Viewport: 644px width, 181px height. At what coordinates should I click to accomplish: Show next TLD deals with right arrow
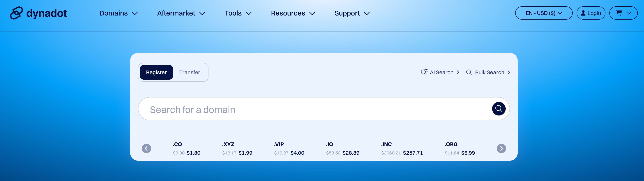click(x=501, y=148)
